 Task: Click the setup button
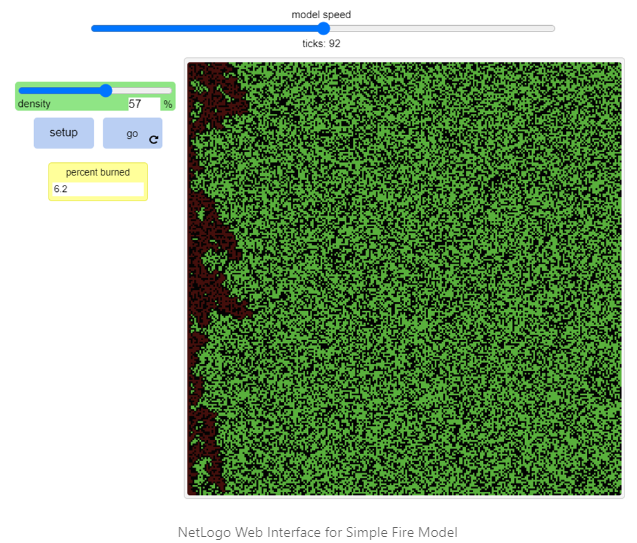(x=64, y=133)
